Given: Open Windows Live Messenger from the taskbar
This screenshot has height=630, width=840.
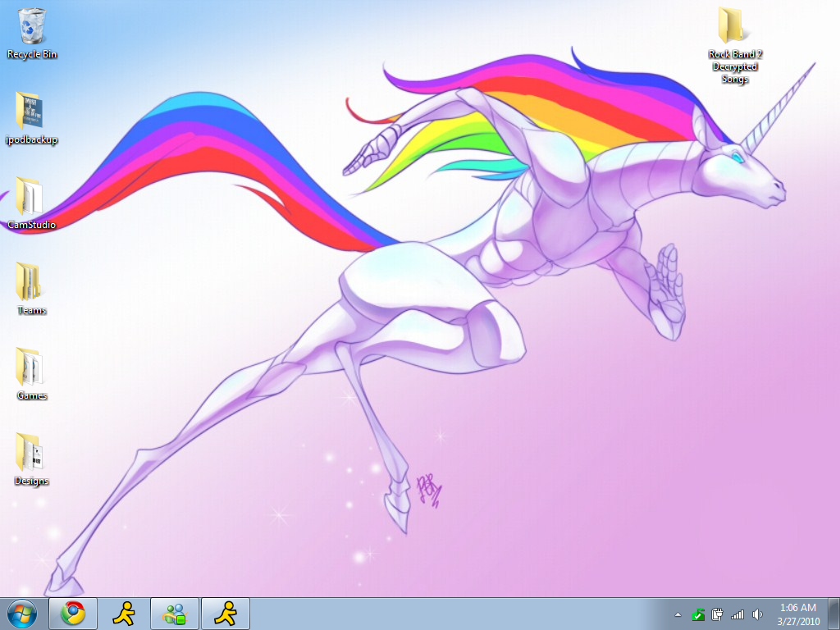Looking at the screenshot, I should point(175,614).
